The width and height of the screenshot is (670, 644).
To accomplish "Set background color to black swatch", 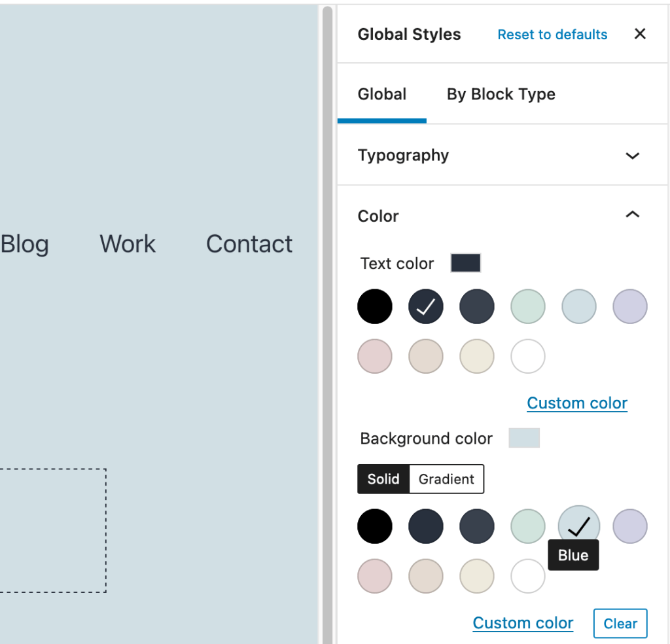I will pyautogui.click(x=375, y=527).
